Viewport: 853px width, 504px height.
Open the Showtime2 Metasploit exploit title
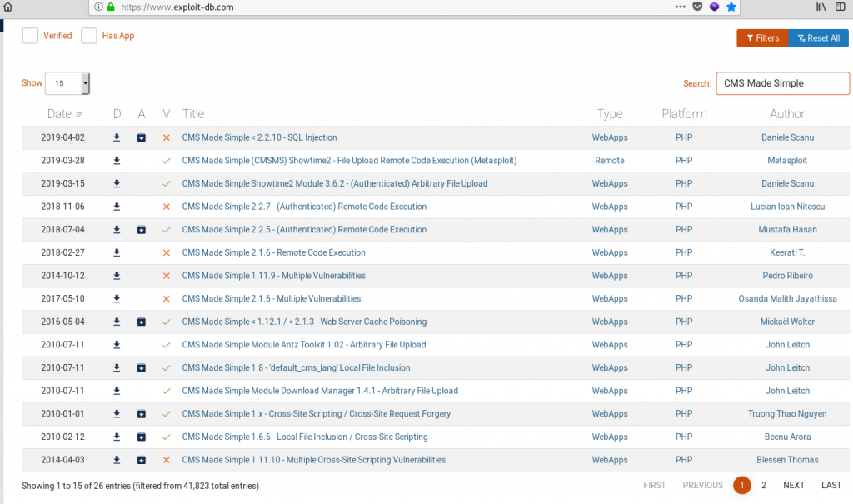click(349, 161)
